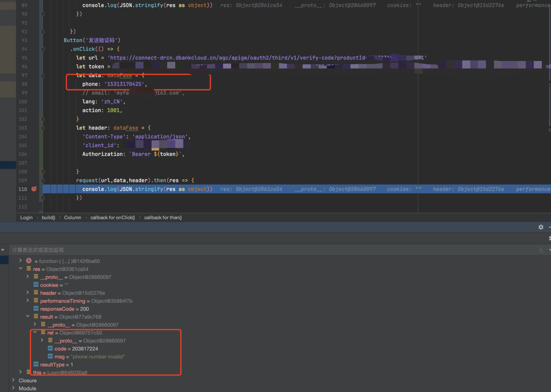Viewport: 551px width, 392px height.
Task: Toggle code fold marker on line 109
Action: tap(42, 181)
